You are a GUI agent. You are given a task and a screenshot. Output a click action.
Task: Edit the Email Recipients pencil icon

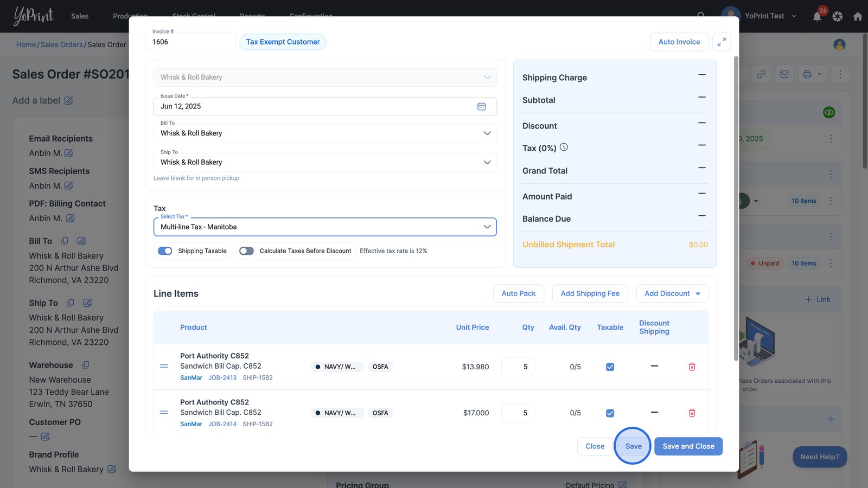68,153
